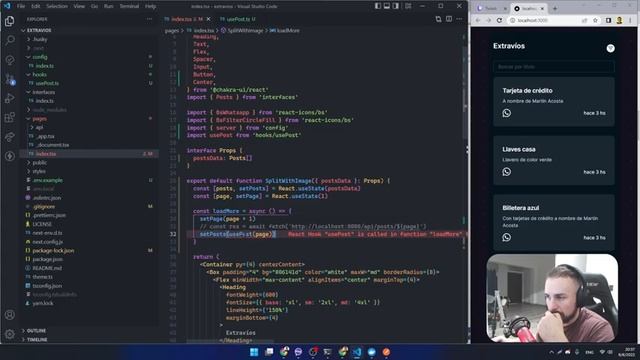Click the Open Changes icon in the editor toolbar

point(438,19)
